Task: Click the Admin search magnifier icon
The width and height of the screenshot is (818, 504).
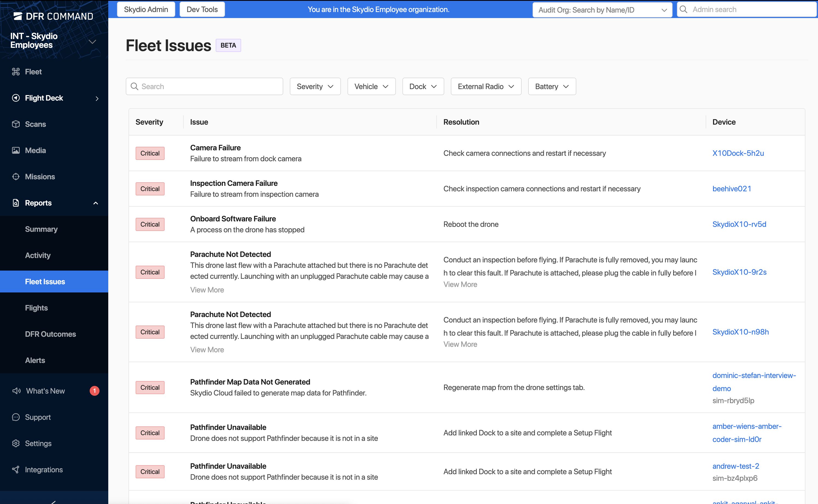Action: coord(683,9)
